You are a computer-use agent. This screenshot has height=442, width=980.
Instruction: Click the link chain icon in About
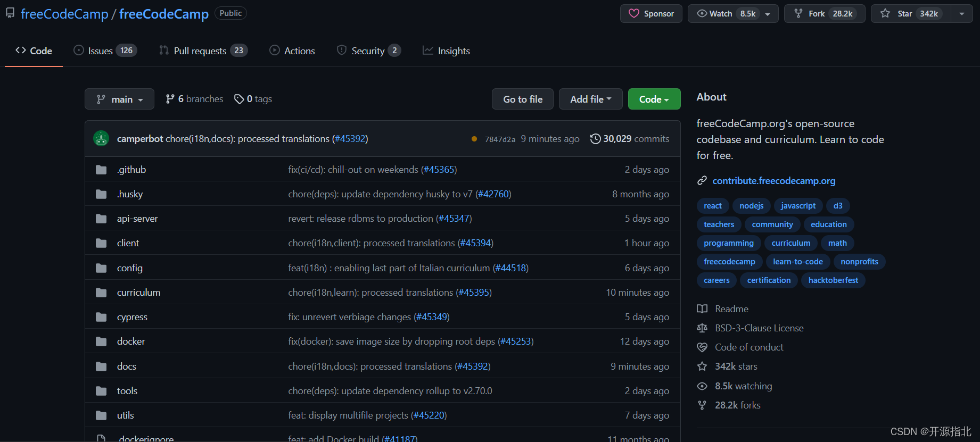pos(702,181)
